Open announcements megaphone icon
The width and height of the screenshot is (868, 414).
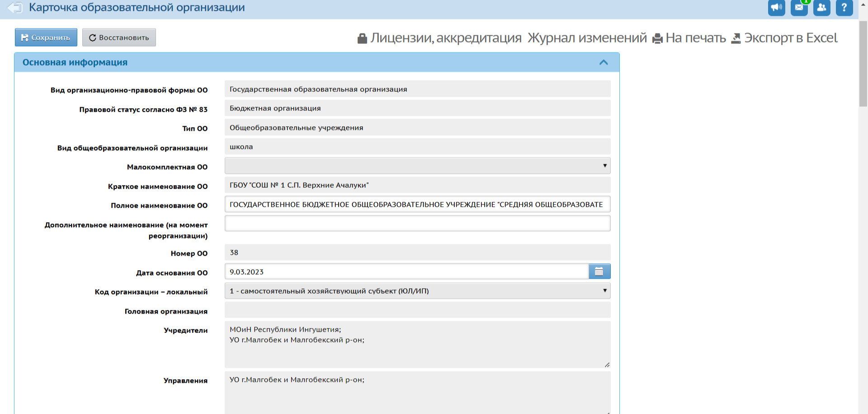click(776, 7)
